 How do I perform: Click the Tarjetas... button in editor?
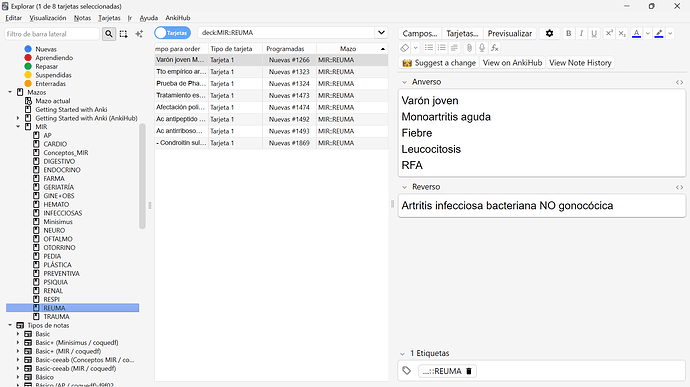pyautogui.click(x=462, y=33)
